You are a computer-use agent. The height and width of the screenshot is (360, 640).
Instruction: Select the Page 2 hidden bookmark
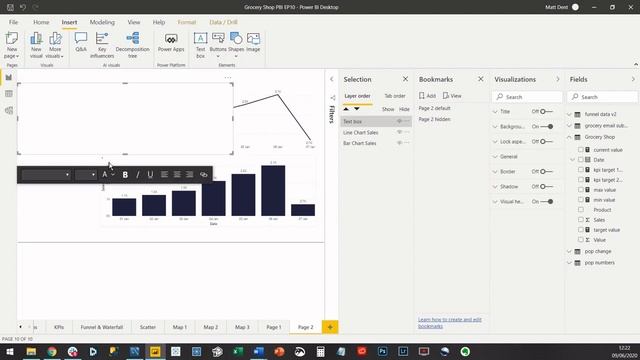(435, 119)
